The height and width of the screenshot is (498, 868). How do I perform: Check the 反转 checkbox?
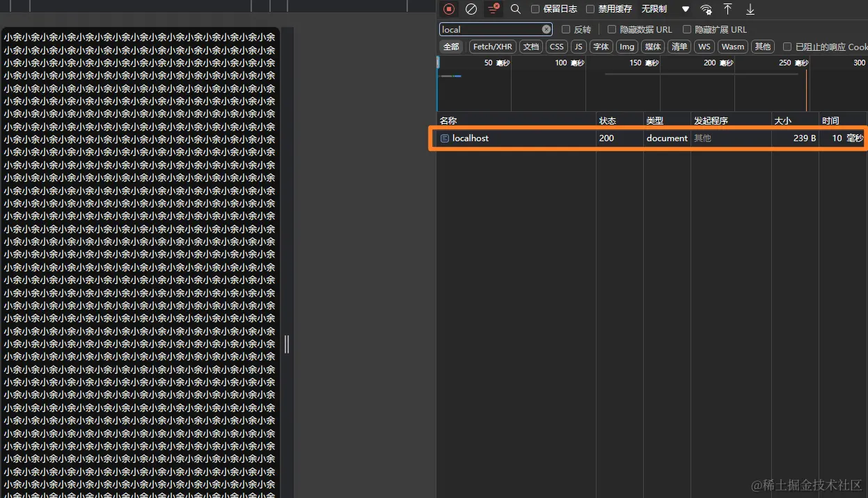566,29
